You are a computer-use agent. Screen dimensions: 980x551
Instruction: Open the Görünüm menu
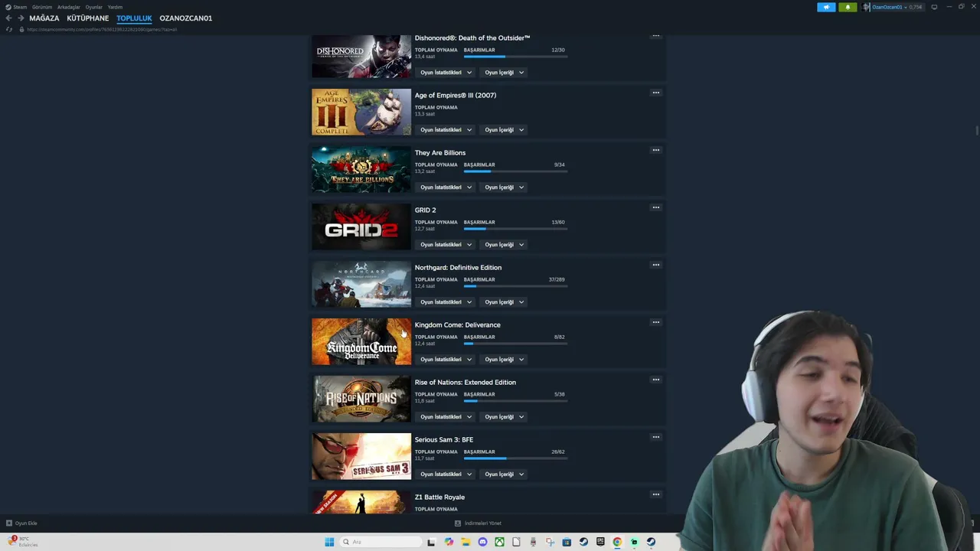click(42, 7)
